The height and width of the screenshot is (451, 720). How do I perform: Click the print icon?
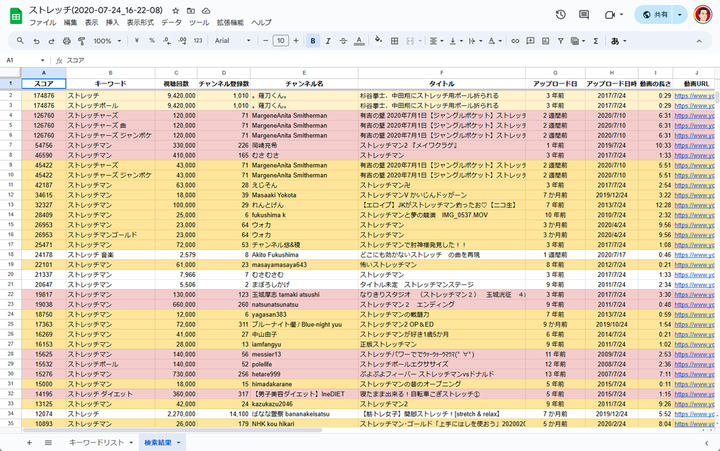click(66, 41)
